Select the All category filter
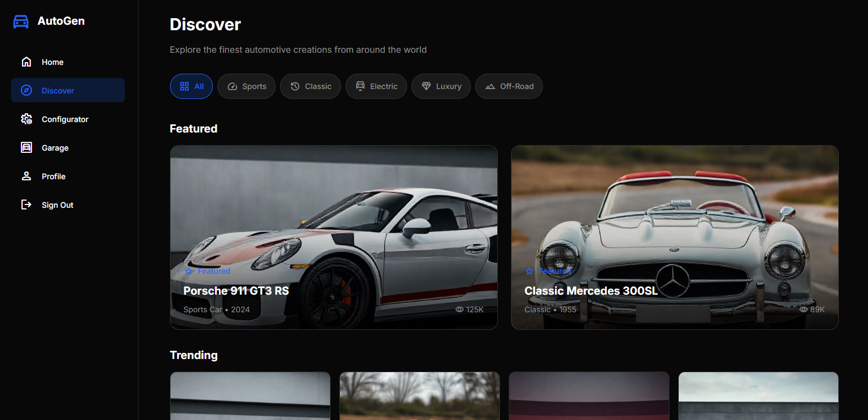Screen dimensions: 868x420 pos(191,86)
